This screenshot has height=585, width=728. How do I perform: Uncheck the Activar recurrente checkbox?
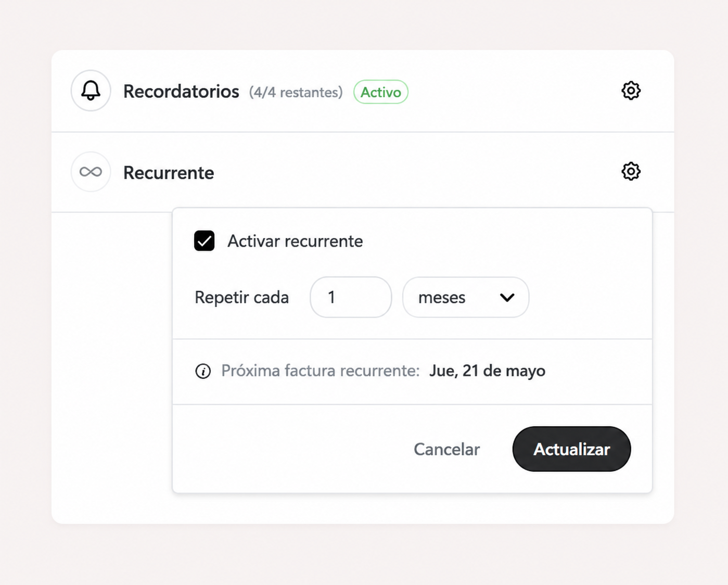click(204, 241)
